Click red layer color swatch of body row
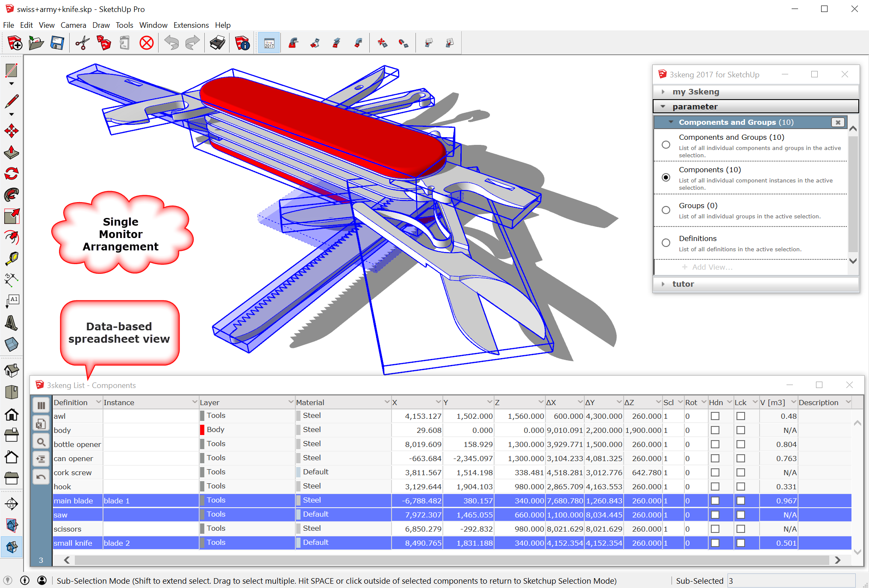The image size is (869, 588). (x=202, y=430)
